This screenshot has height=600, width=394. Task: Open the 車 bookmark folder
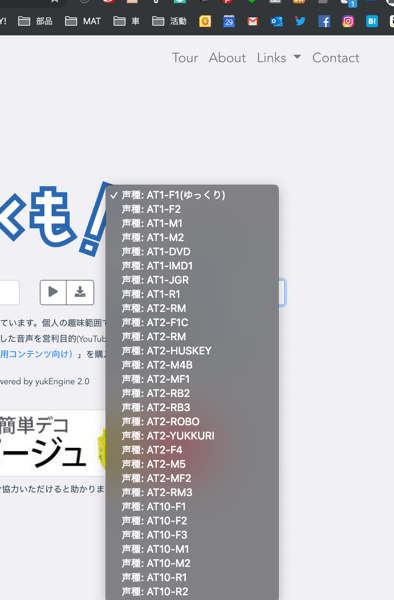click(x=126, y=21)
